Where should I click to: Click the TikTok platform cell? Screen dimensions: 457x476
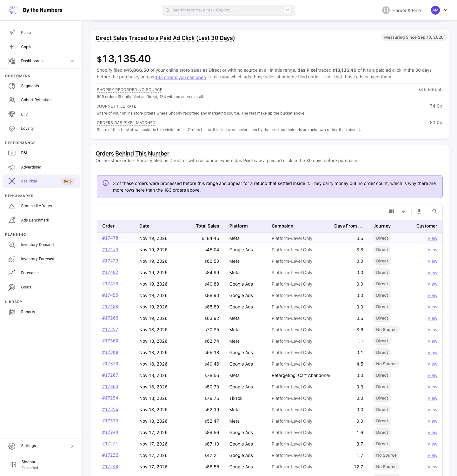point(236,398)
